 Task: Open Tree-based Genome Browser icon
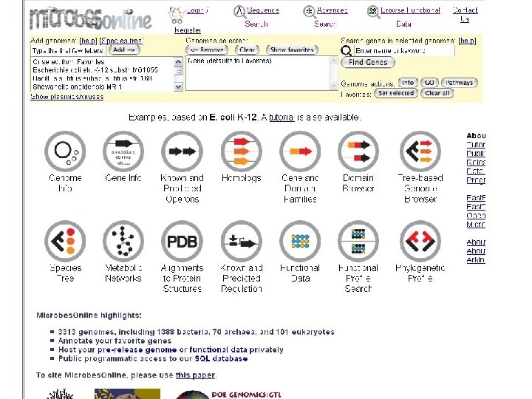tap(420, 151)
